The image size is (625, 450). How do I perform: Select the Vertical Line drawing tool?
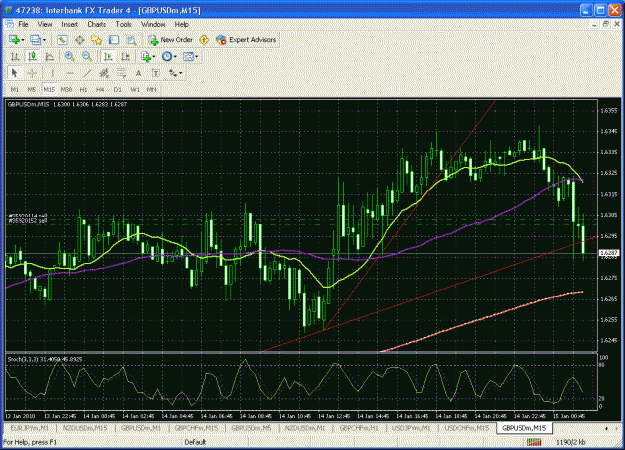[x=52, y=73]
